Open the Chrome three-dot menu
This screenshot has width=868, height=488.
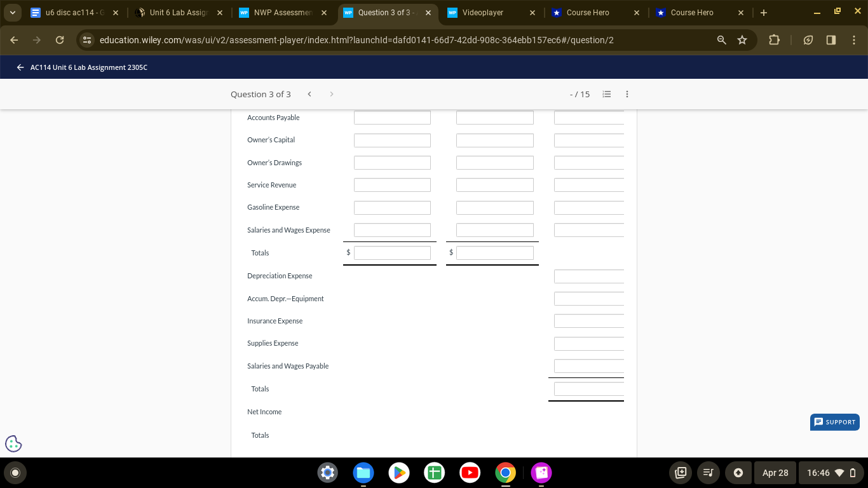click(853, 40)
